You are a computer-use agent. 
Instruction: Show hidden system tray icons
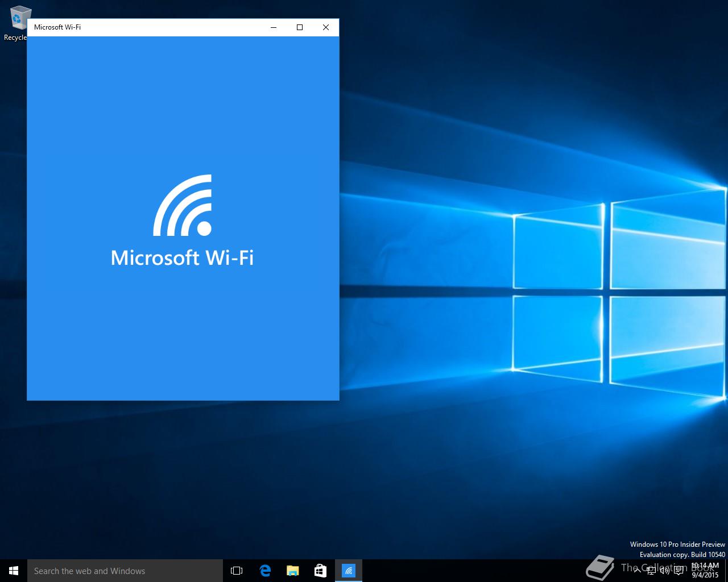coord(637,571)
